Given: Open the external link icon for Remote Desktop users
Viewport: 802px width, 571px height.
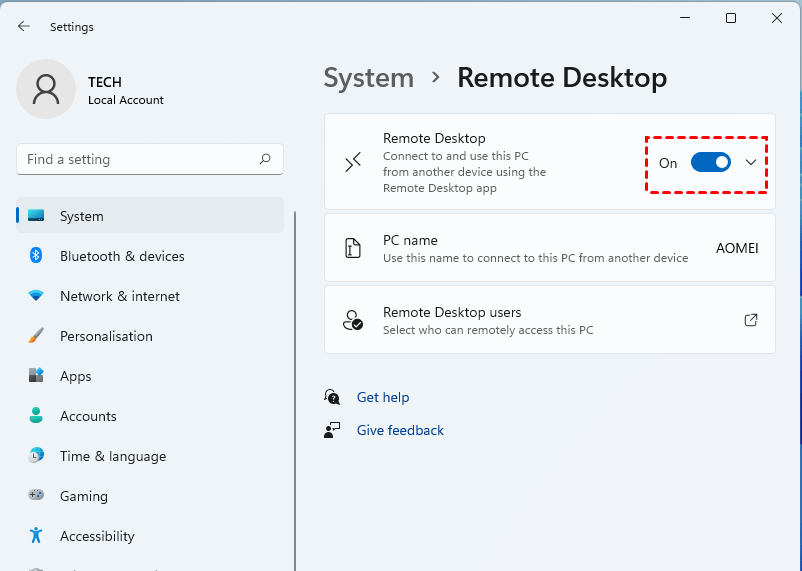Looking at the screenshot, I should tap(750, 320).
